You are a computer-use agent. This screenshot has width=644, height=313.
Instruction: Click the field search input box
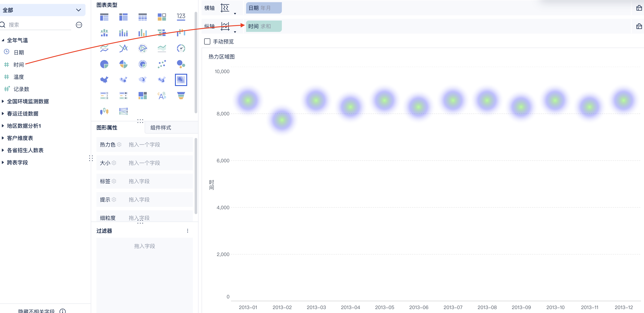39,25
